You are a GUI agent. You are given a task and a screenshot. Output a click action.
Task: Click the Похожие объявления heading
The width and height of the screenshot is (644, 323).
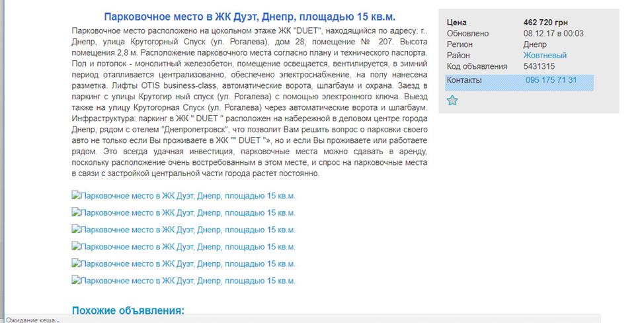click(128, 310)
